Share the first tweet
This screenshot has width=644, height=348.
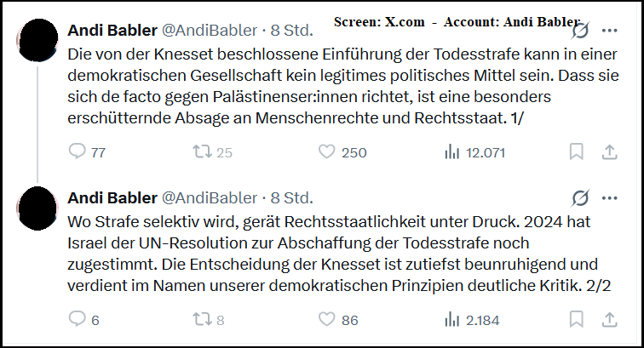(x=610, y=152)
